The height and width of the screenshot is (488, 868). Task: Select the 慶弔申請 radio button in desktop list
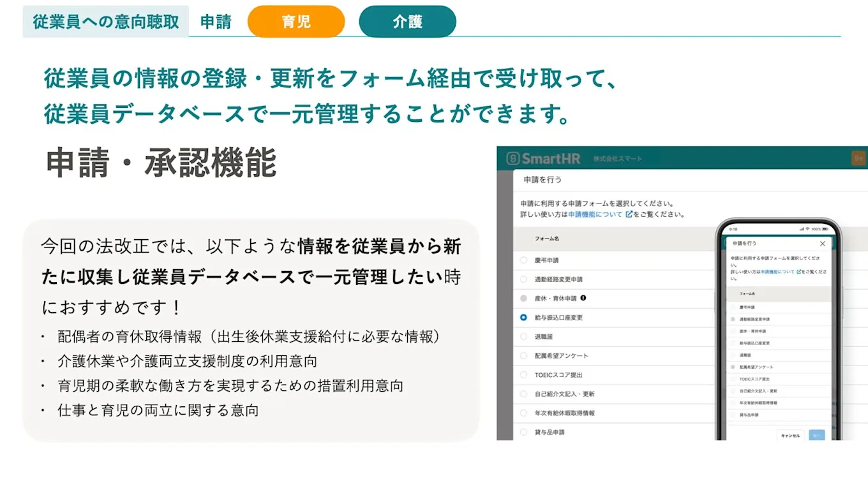(523, 260)
